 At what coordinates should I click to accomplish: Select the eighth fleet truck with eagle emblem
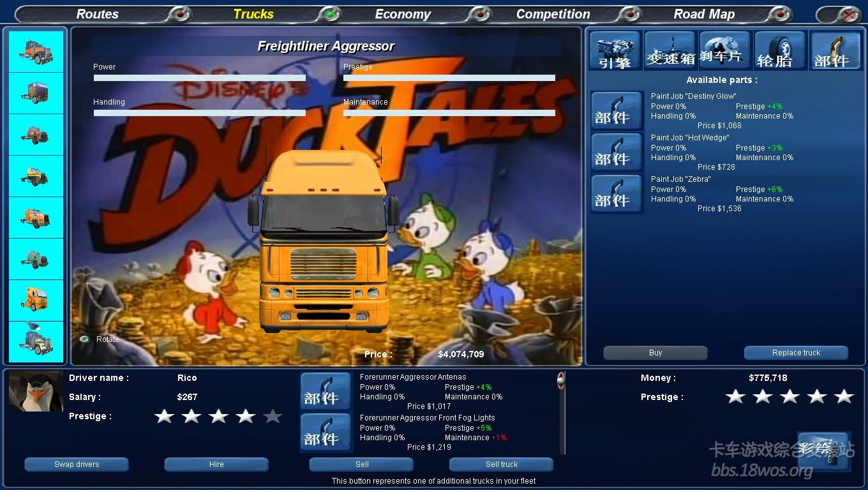36,341
